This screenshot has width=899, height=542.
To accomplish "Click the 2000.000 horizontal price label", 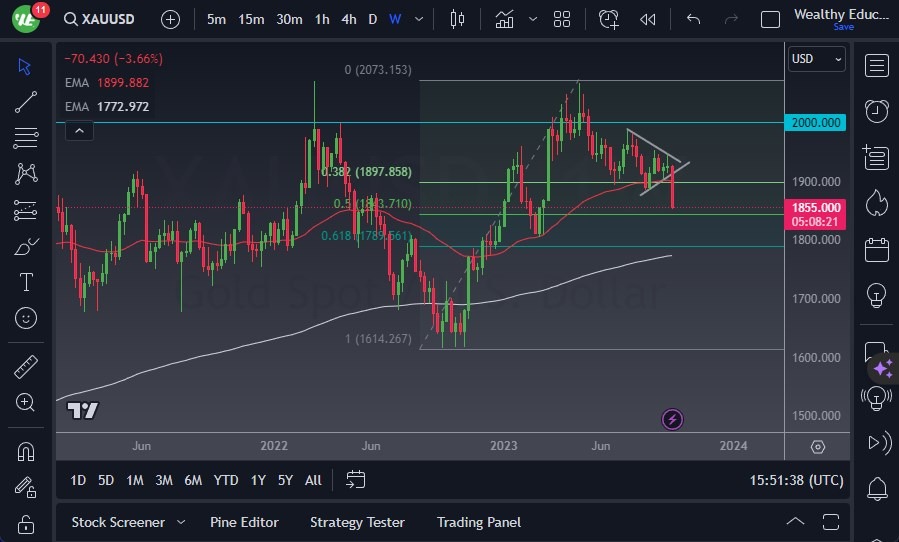I will point(816,122).
